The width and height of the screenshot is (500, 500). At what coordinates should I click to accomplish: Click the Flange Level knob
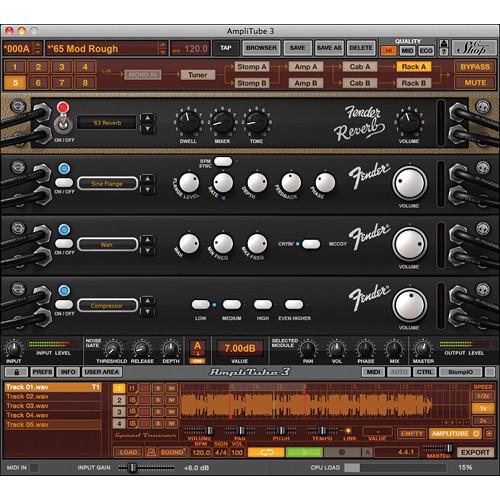[x=189, y=183]
